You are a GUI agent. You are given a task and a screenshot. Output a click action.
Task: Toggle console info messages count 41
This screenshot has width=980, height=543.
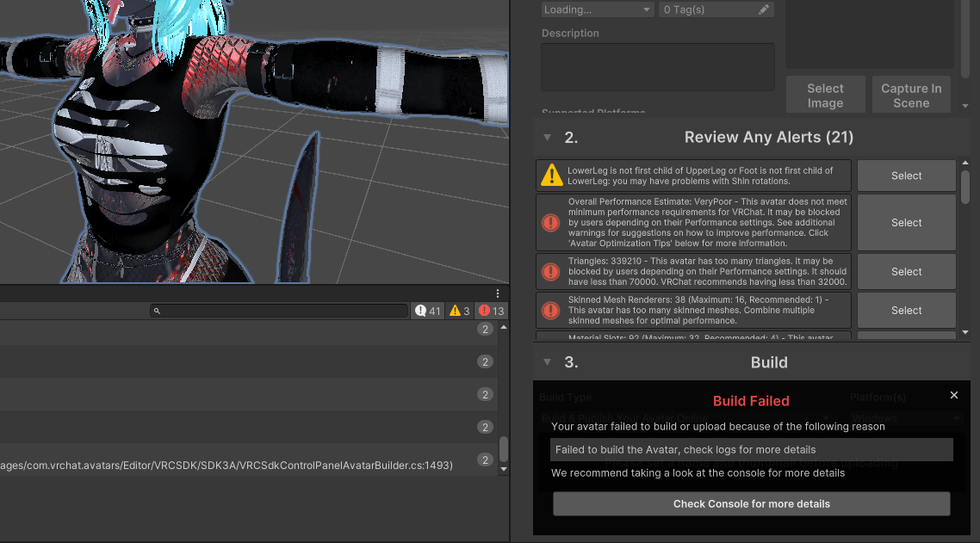tap(427, 311)
